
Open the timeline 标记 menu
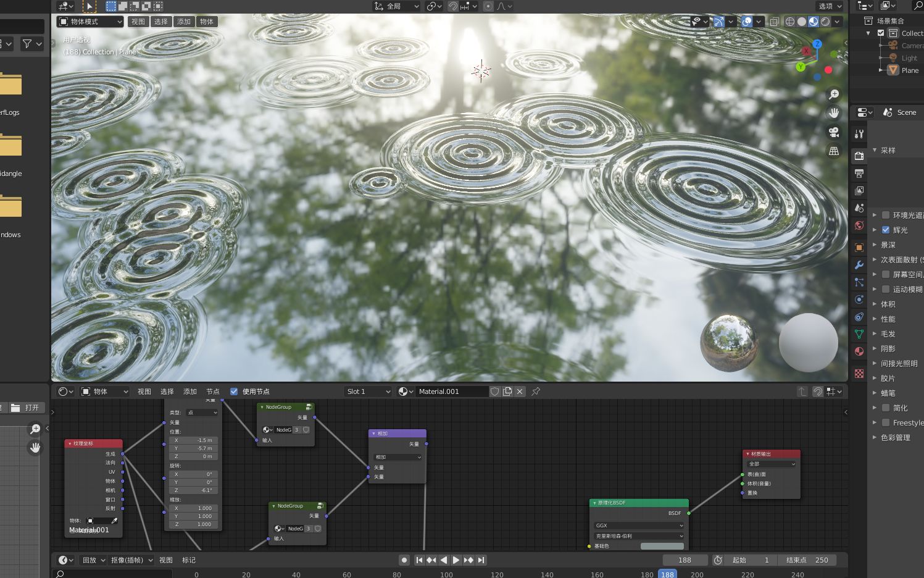189,560
